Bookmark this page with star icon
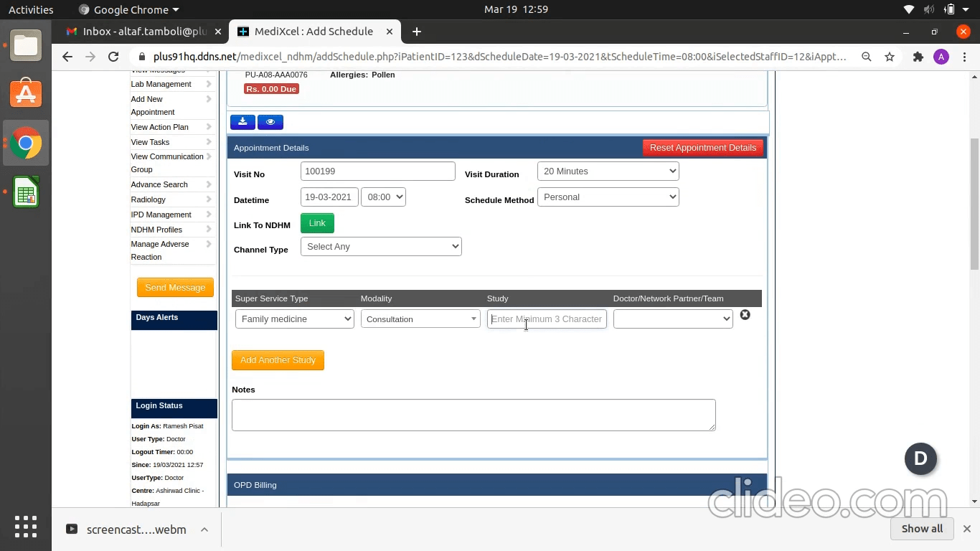This screenshot has height=551, width=980. click(x=890, y=57)
